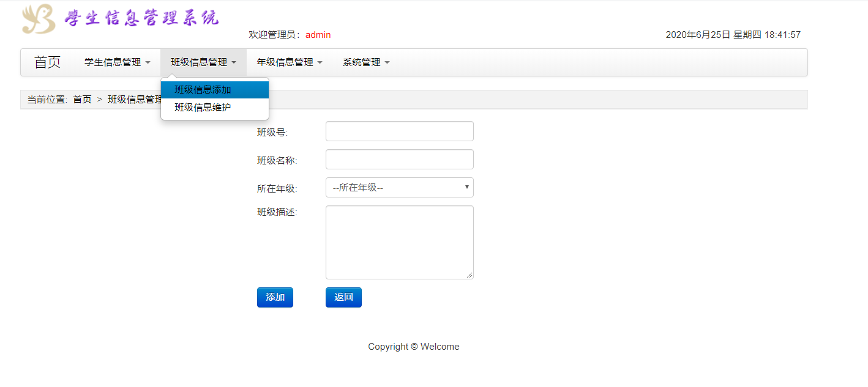Open the 所在年级 dropdown

400,188
